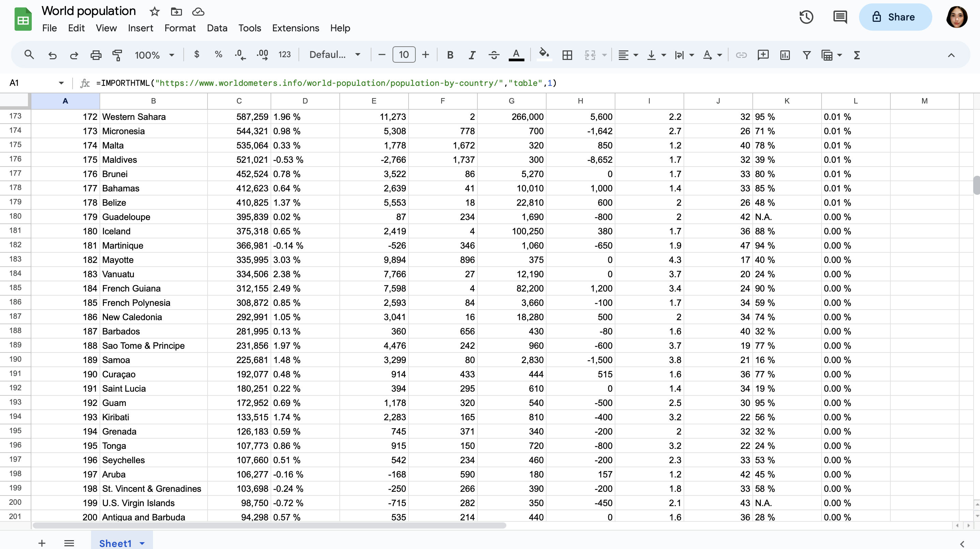This screenshot has width=980, height=549.
Task: Click the paint format icon
Action: point(118,55)
